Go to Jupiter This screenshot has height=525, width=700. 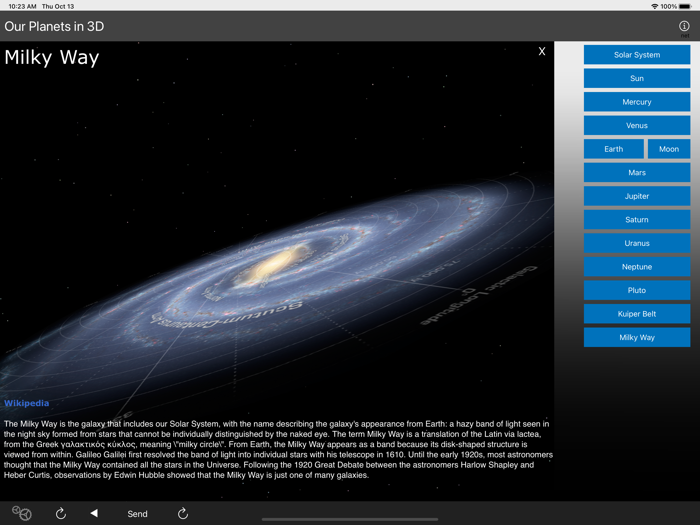(637, 196)
